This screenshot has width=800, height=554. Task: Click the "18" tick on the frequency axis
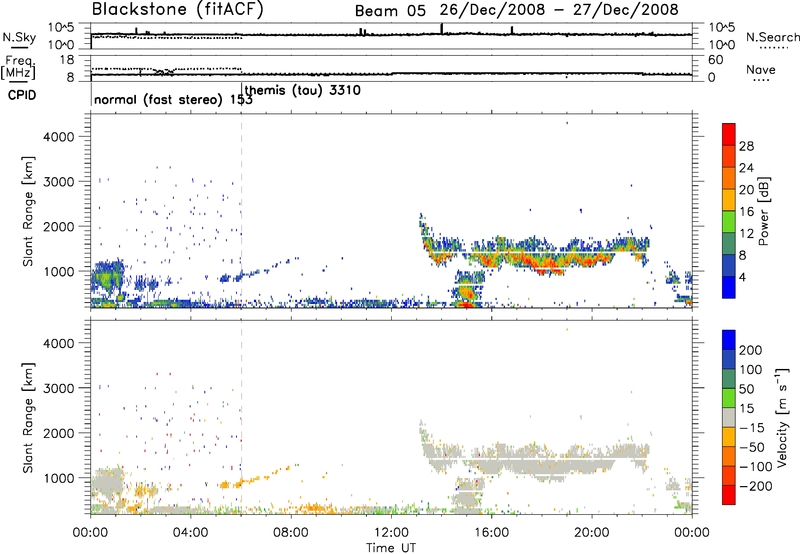click(x=67, y=60)
